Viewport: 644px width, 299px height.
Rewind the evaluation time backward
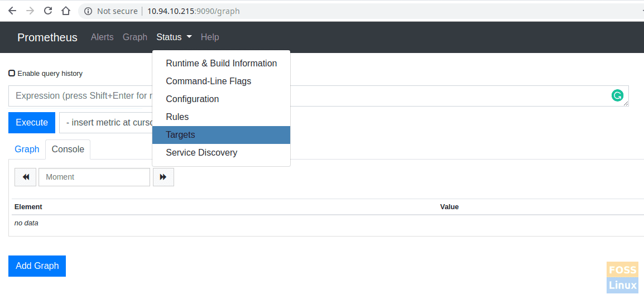pyautogui.click(x=26, y=177)
